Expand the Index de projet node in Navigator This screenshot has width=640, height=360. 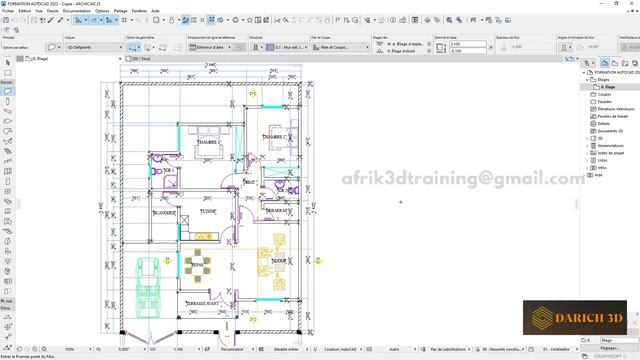coord(588,153)
